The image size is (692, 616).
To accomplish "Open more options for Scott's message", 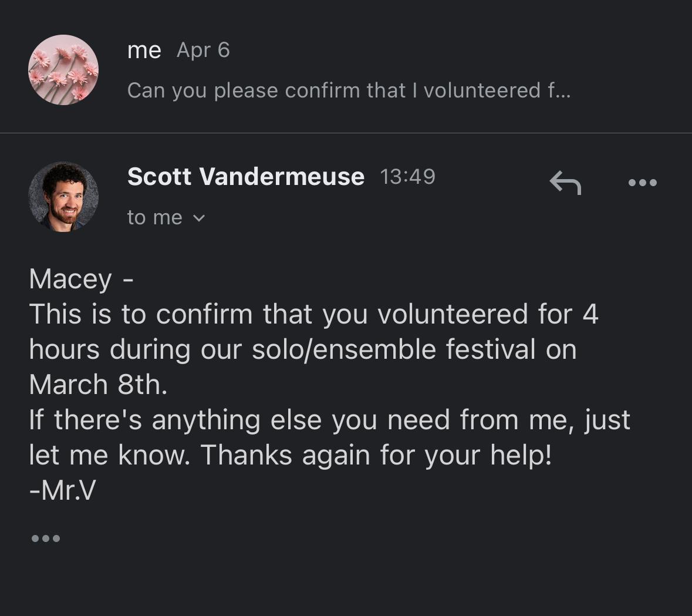I will point(642,183).
